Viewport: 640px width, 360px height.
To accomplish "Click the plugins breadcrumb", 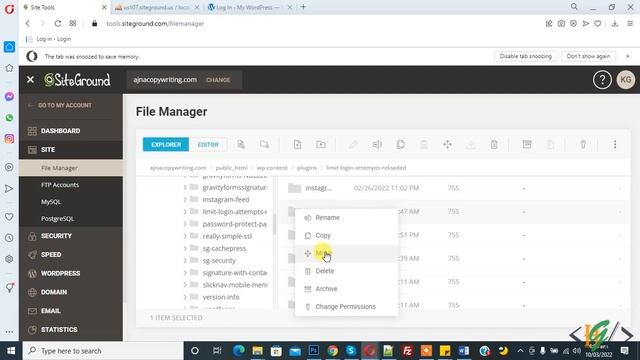I will point(307,168).
